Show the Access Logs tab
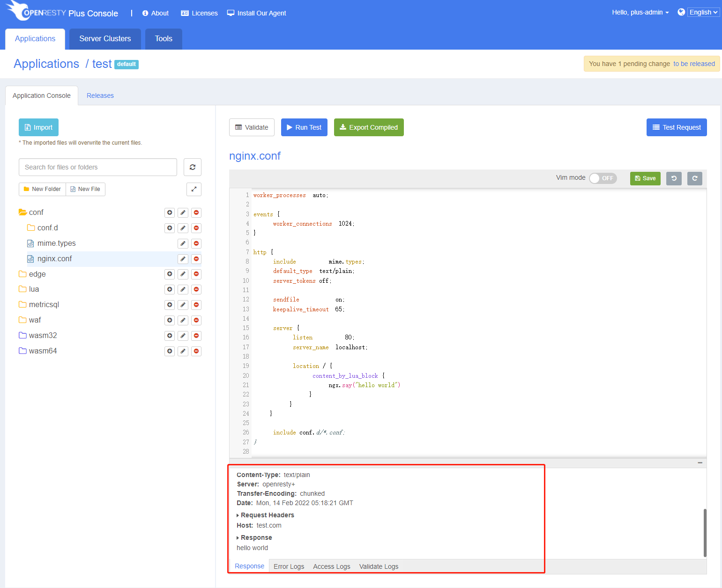The image size is (722, 588). pos(332,566)
